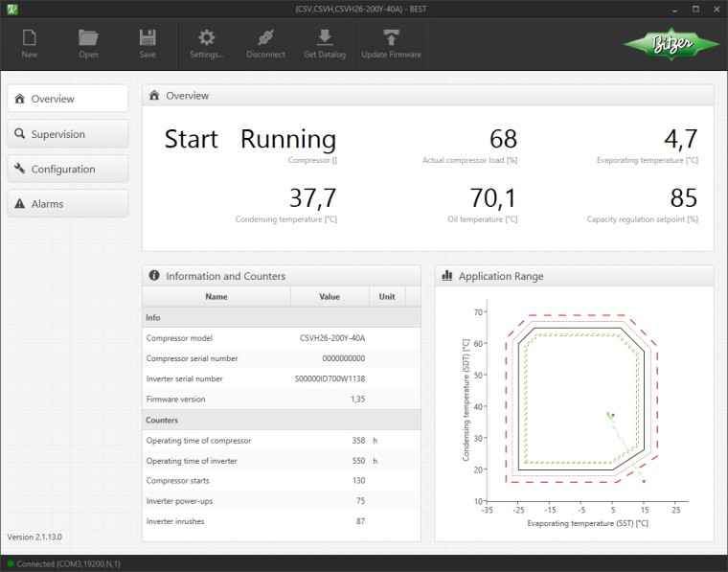Sort table by the Name column header
Viewport: 728px width, 572px height.
point(216,297)
